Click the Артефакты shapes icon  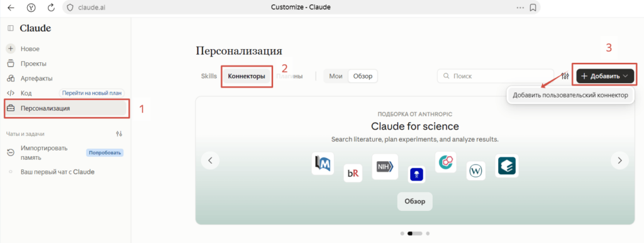(x=11, y=79)
